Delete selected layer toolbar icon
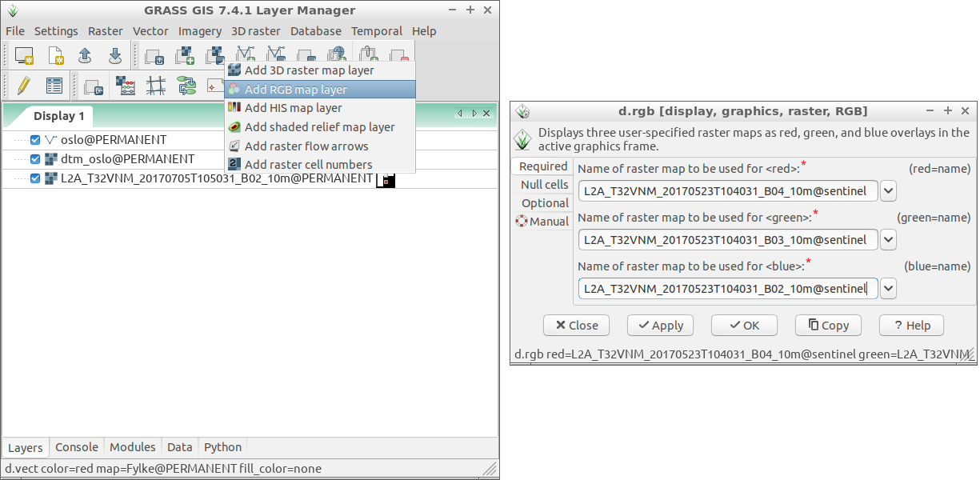 click(398, 56)
